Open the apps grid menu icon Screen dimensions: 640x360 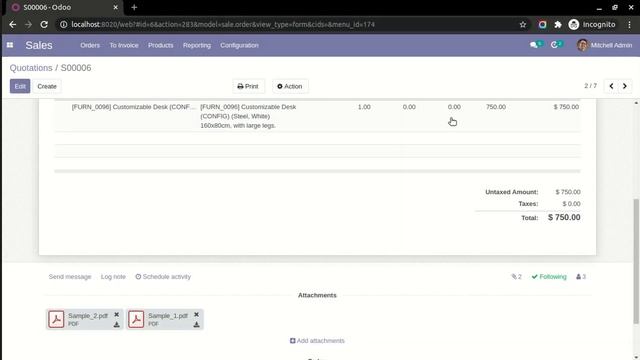pyautogui.click(x=10, y=45)
